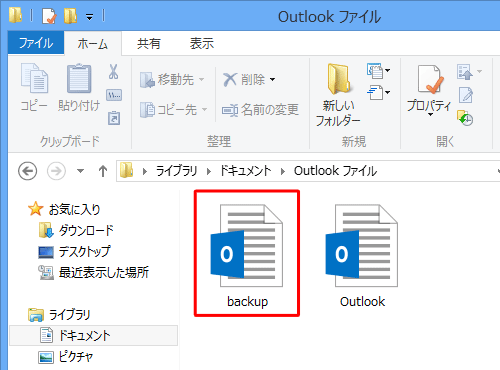Create a New Folder (新しいフォルダー)

pyautogui.click(x=338, y=95)
